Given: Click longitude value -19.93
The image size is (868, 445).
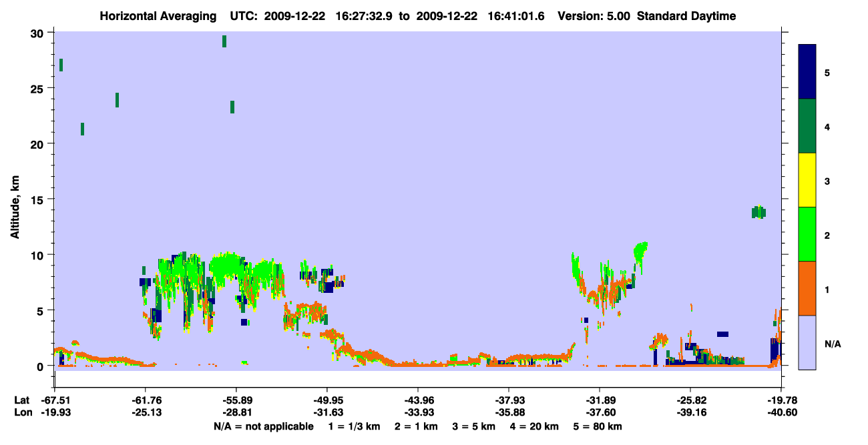Looking at the screenshot, I should coord(55,412).
